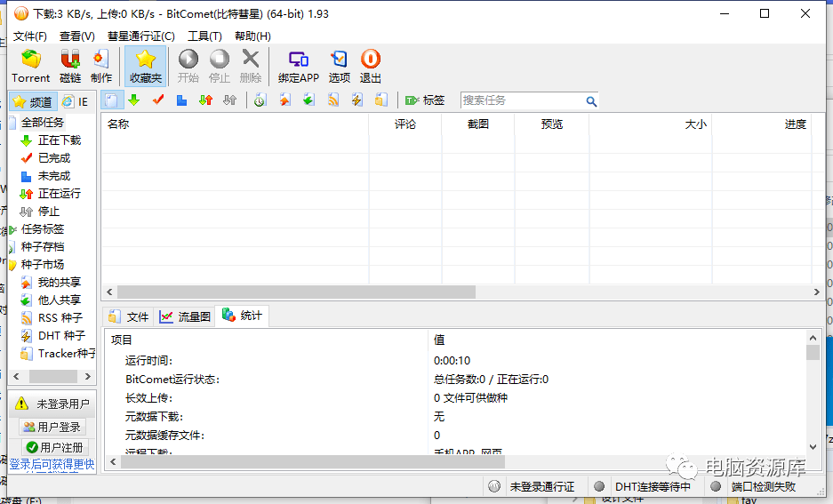Open the torrent maker (制作)
This screenshot has height=504, width=833.
pos(101,67)
